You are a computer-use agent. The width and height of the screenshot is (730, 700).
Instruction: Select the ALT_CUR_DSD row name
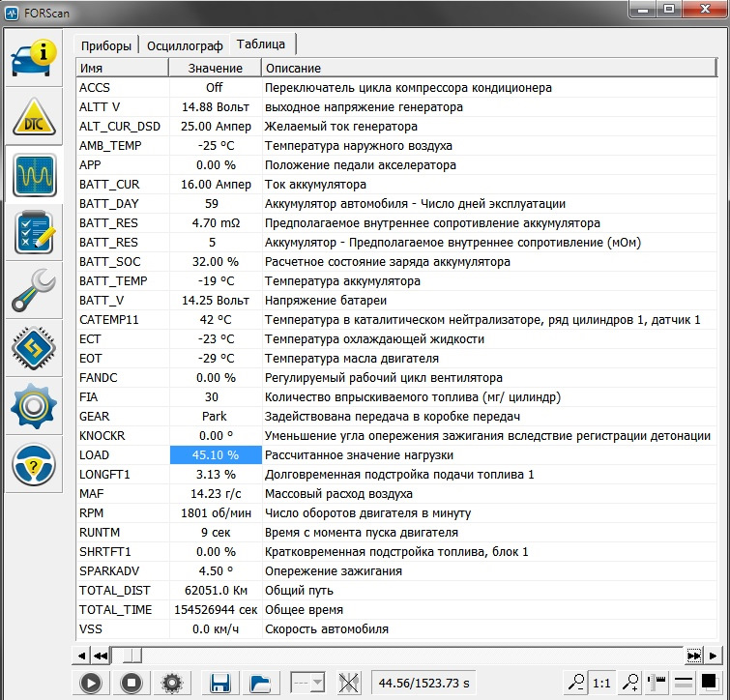pos(120,126)
